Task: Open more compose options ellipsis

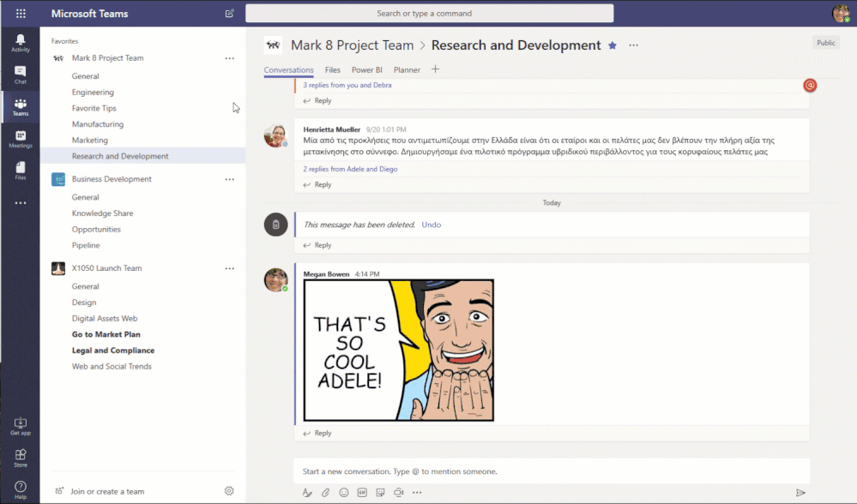Action: pos(417,493)
